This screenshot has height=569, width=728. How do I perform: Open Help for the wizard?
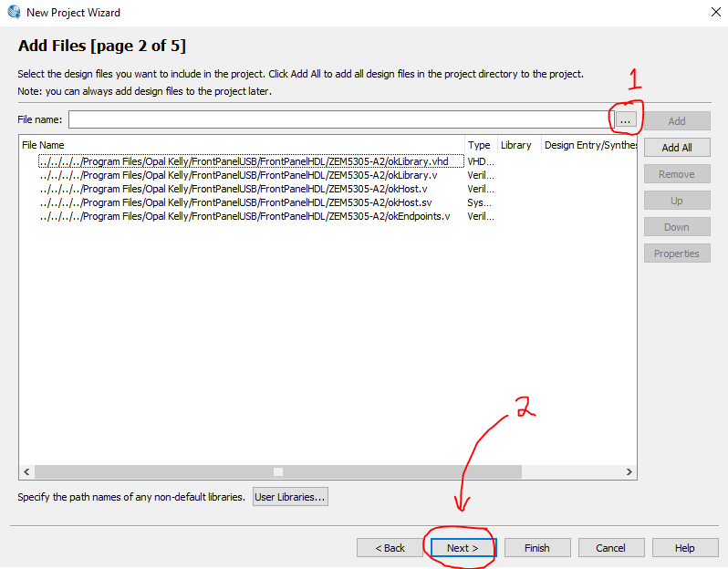[685, 548]
